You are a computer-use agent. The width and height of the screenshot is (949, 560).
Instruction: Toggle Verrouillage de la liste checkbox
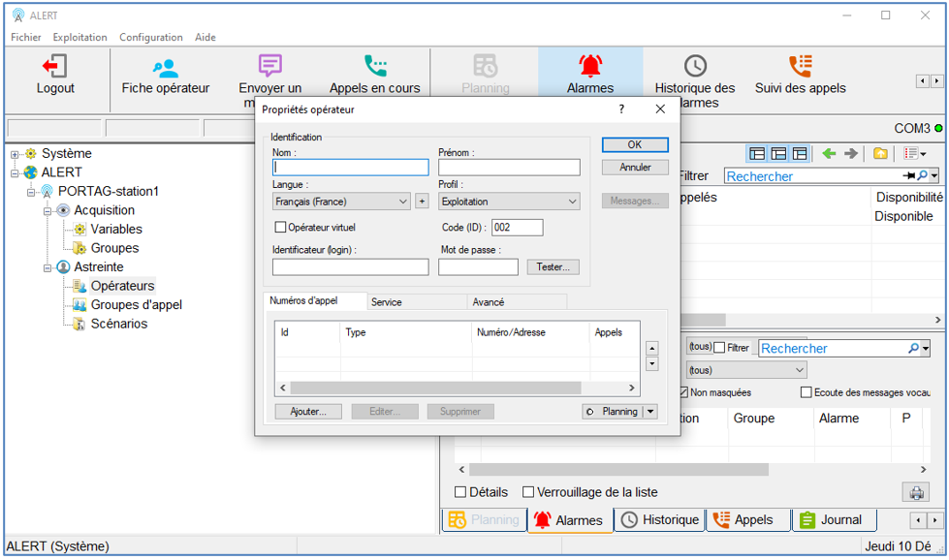click(528, 492)
